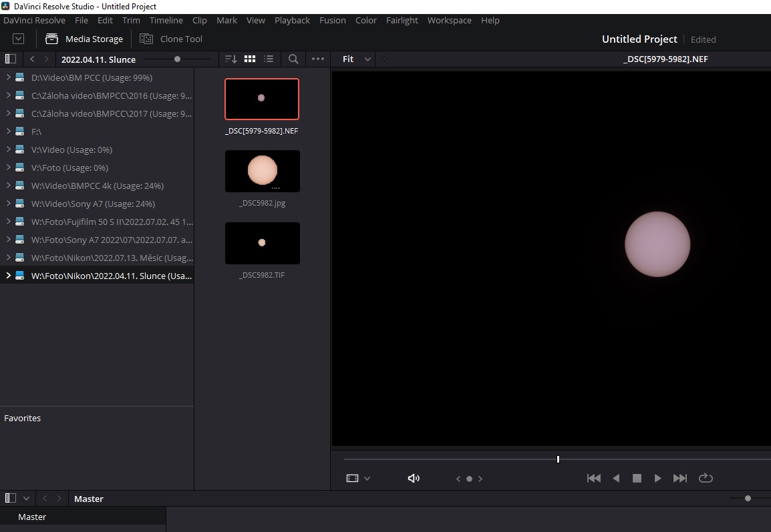771x532 pixels.
Task: Select the Master bin
Action: point(32,517)
